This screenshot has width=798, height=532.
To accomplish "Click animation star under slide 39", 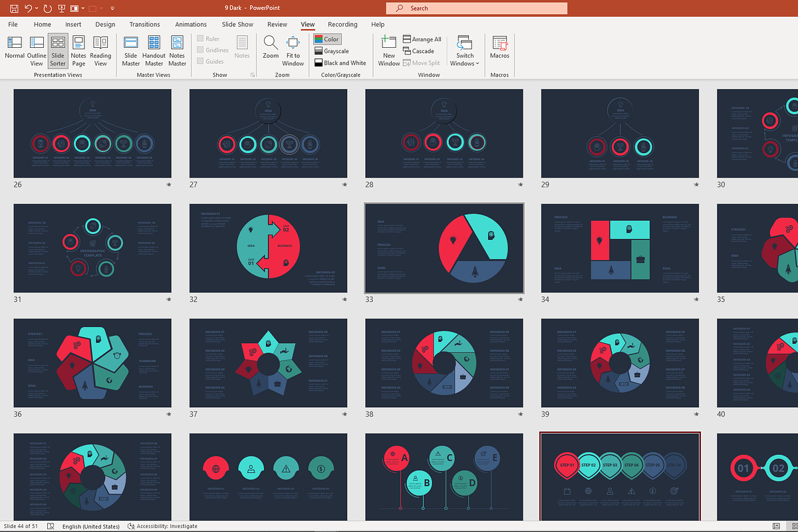I will (696, 414).
